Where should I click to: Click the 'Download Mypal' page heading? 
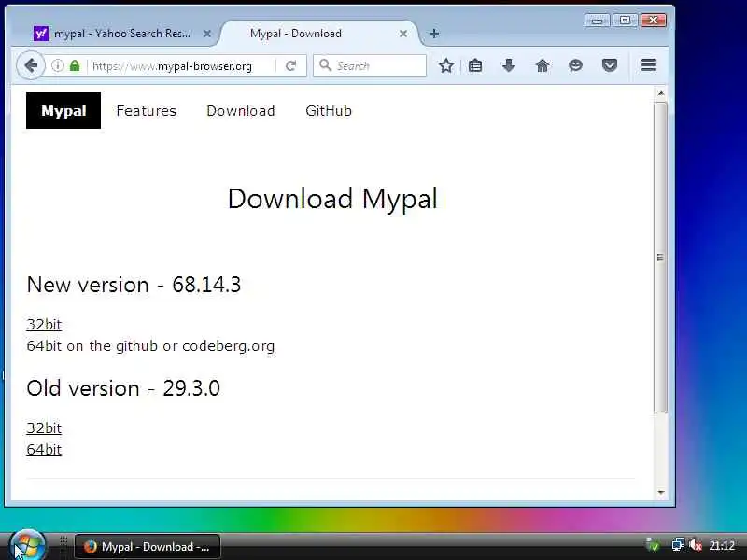332,198
